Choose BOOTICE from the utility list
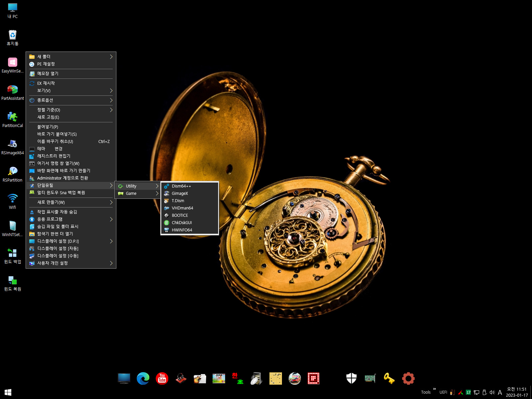 [190, 215]
